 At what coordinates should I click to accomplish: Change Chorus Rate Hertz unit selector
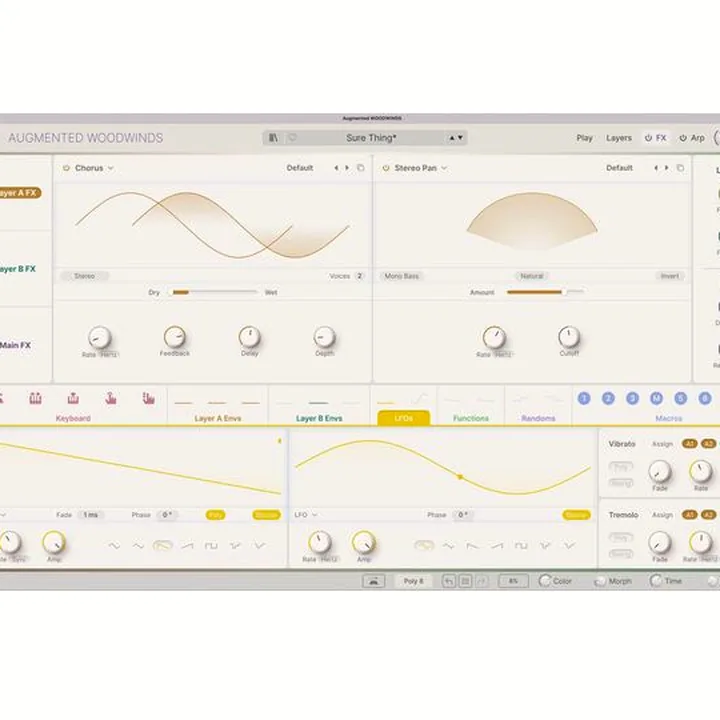point(109,354)
